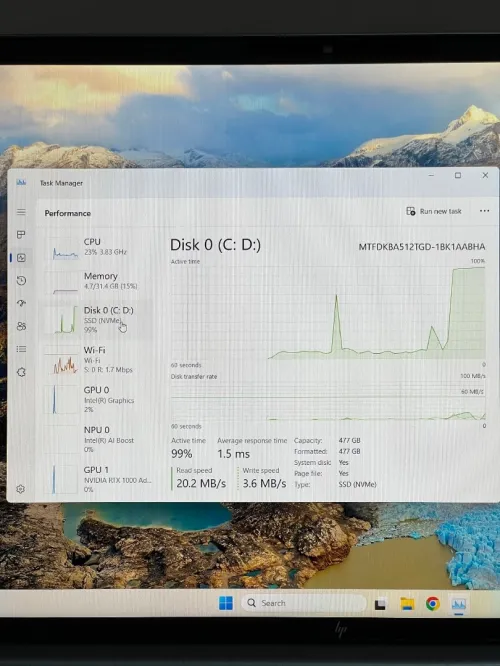Open Task Manager Settings gear icon
This screenshot has width=500, height=666.
pyautogui.click(x=20, y=489)
